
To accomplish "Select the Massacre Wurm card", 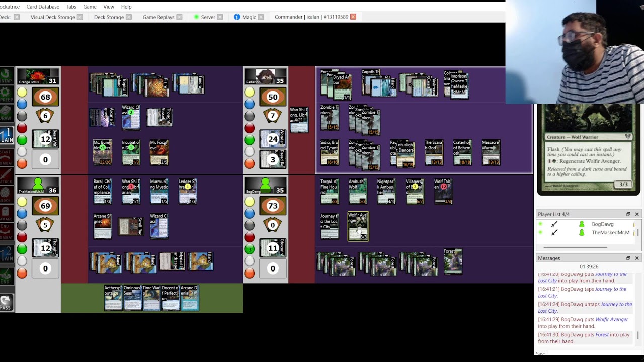I will (491, 152).
